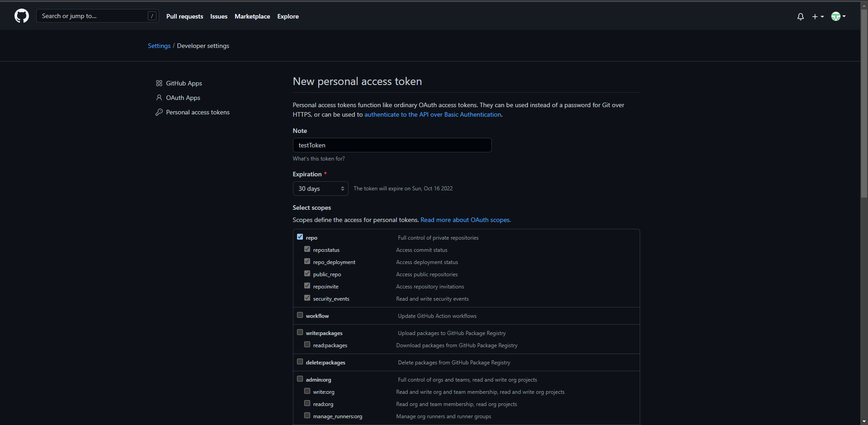Screen dimensions: 868x425
Task: Toggle the repo:status checkbox
Action: [307, 249]
